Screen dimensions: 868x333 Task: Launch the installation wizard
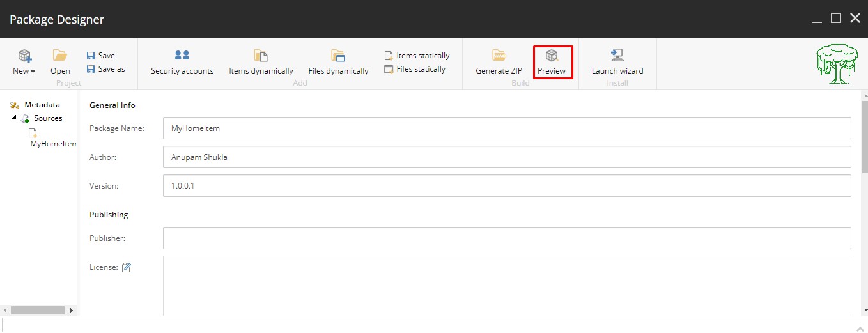617,62
